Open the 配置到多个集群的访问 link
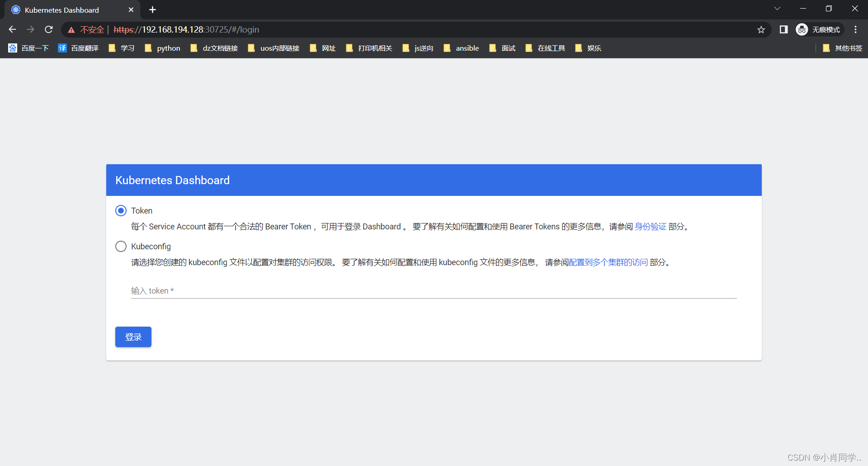This screenshot has width=868, height=466. (608, 262)
